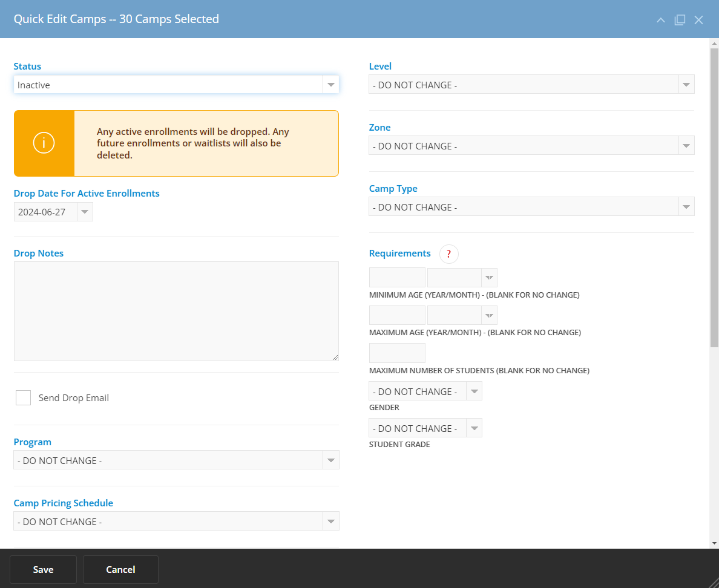The width and height of the screenshot is (719, 588).
Task: Open the Status dropdown showing Inactive
Action: point(176,85)
